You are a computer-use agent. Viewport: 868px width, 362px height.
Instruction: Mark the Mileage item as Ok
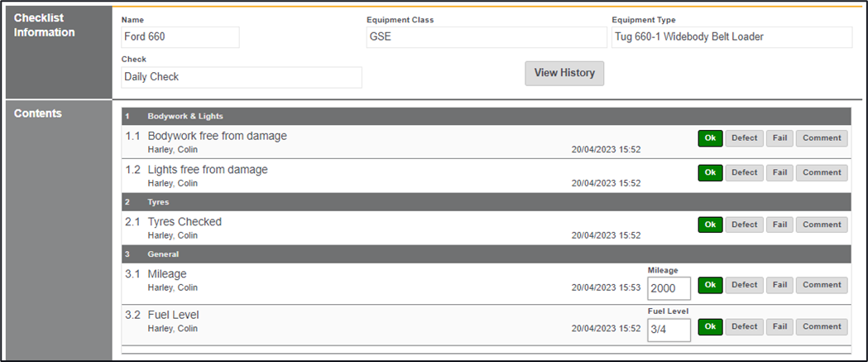[709, 285]
